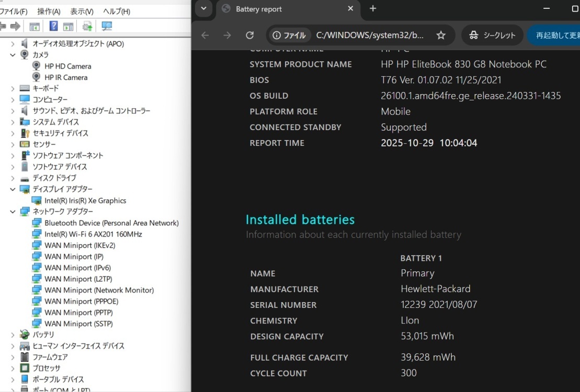The width and height of the screenshot is (580, 392).
Task: Click the browser back arrow
Action: 205,35
